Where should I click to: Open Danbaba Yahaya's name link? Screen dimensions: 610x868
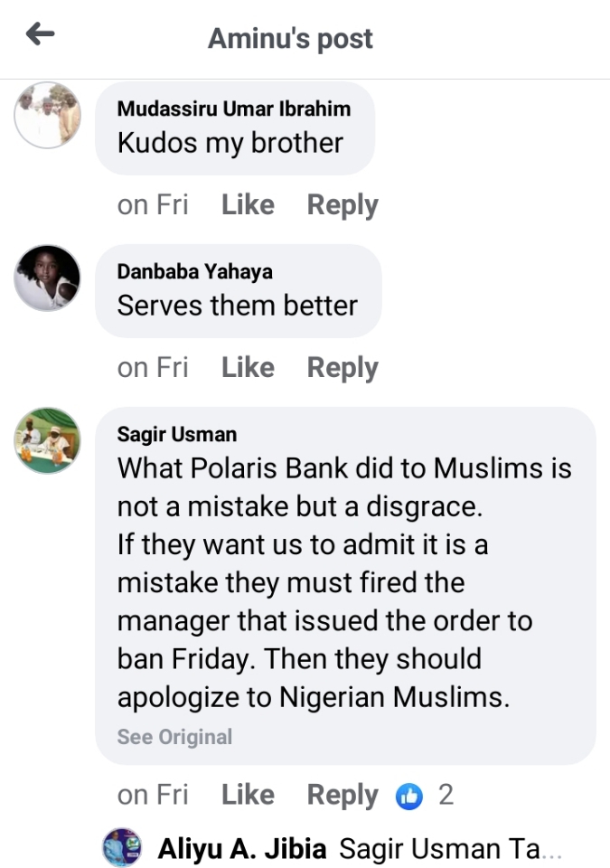click(x=194, y=271)
